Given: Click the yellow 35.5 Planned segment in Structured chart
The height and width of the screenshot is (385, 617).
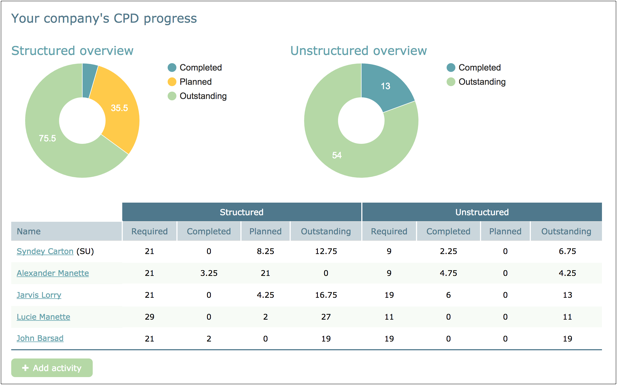Looking at the screenshot, I should click(x=120, y=108).
